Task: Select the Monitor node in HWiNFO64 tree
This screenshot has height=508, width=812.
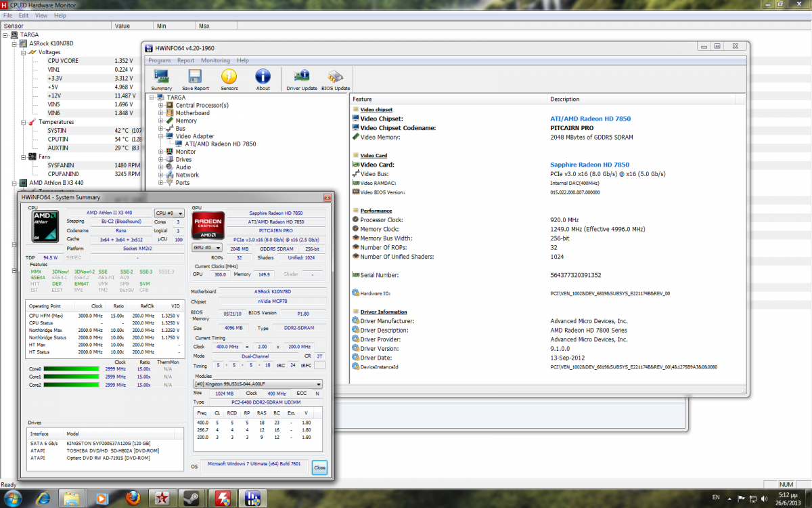Action: click(186, 152)
